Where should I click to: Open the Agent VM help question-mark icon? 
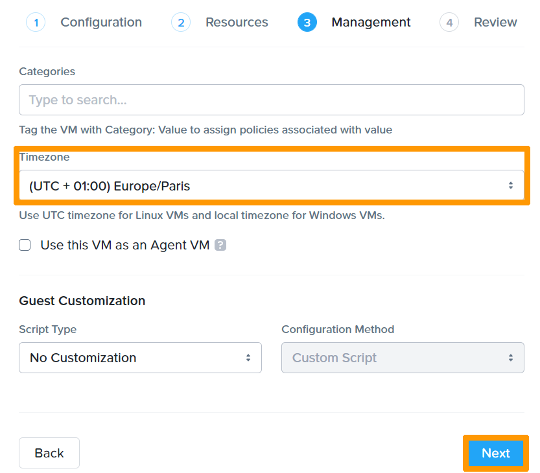pos(220,245)
